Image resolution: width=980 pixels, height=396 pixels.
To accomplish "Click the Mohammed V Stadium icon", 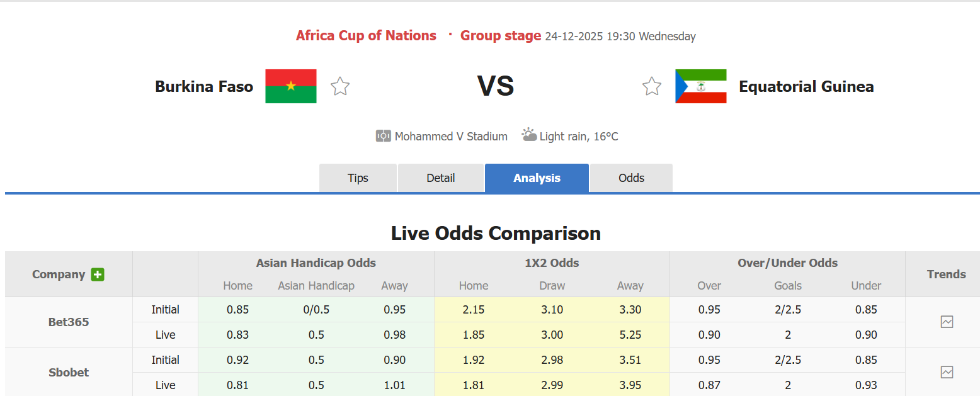I will 384,136.
